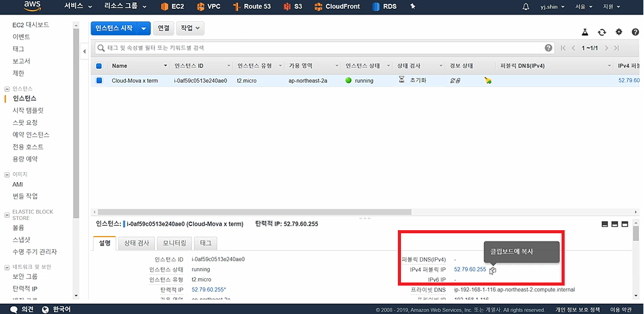Open 개인 정보 보호 정책 link
This screenshot has height=314, width=644.
click(578, 310)
